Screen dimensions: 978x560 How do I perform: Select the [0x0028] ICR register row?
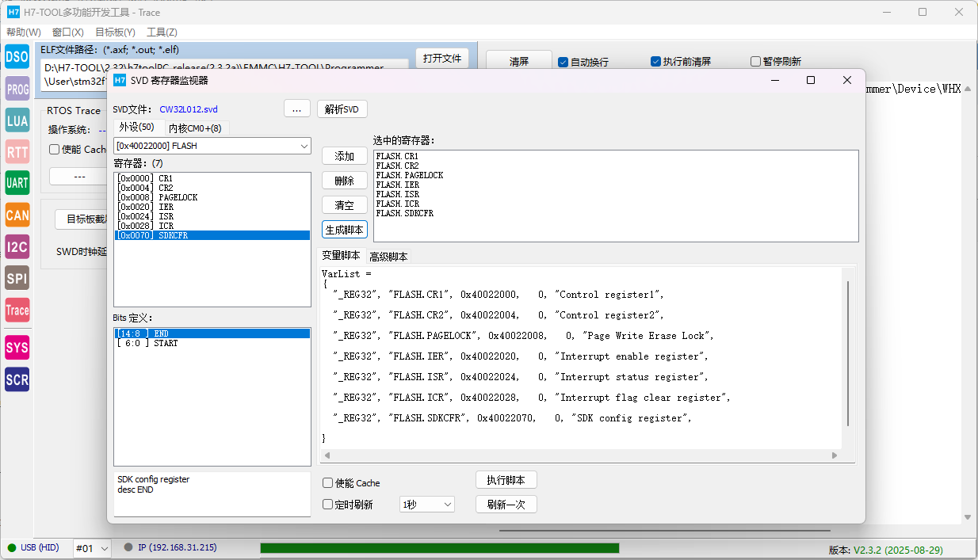(x=212, y=226)
